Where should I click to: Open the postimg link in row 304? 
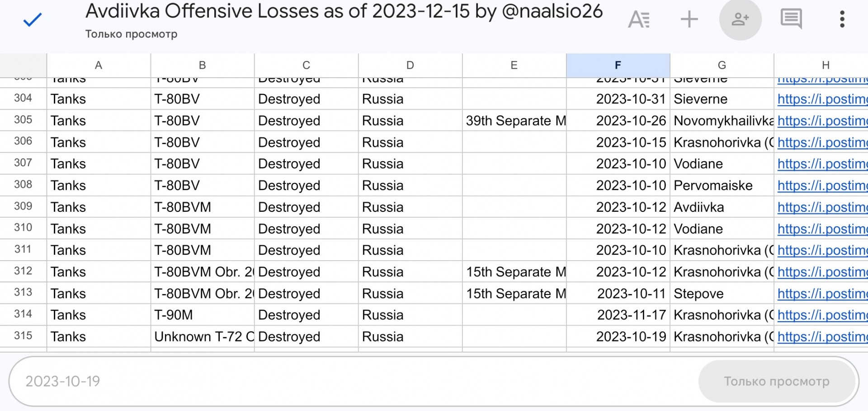pyautogui.click(x=822, y=99)
